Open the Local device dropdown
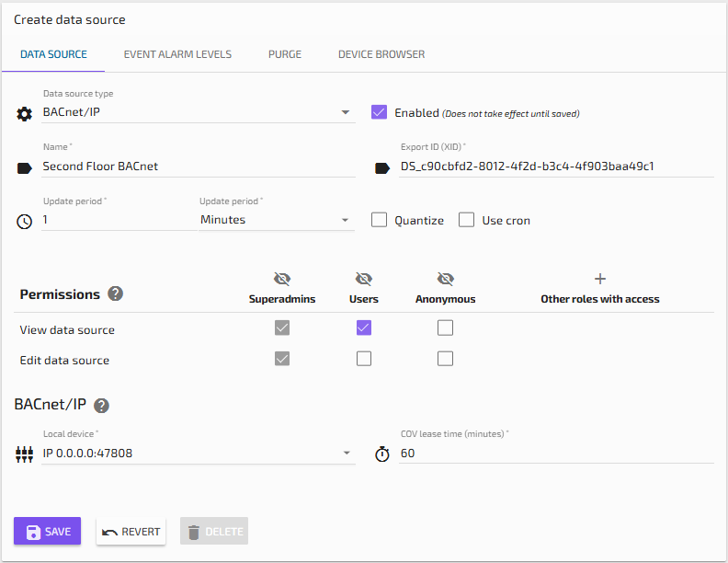Image resolution: width=728 pixels, height=563 pixels. tap(198, 453)
